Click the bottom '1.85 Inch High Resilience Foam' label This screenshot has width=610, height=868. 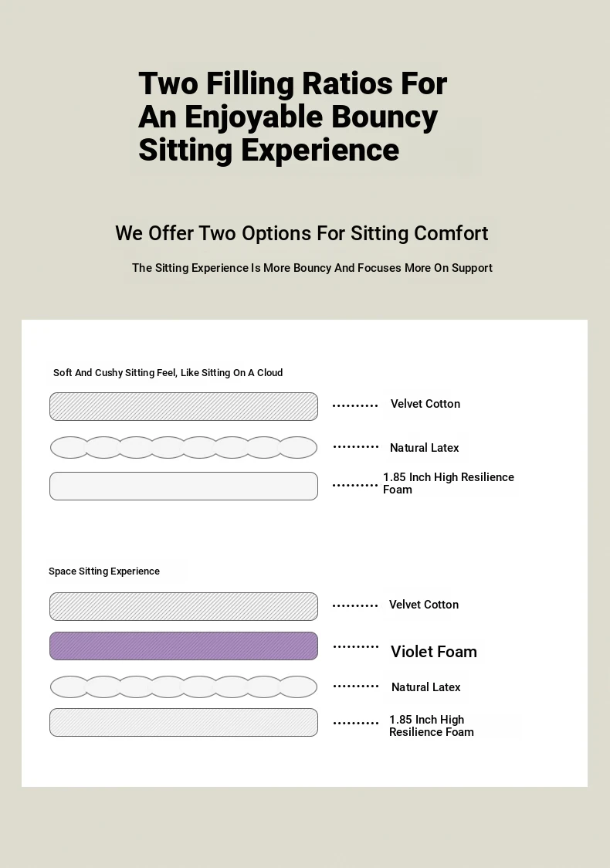pos(431,726)
